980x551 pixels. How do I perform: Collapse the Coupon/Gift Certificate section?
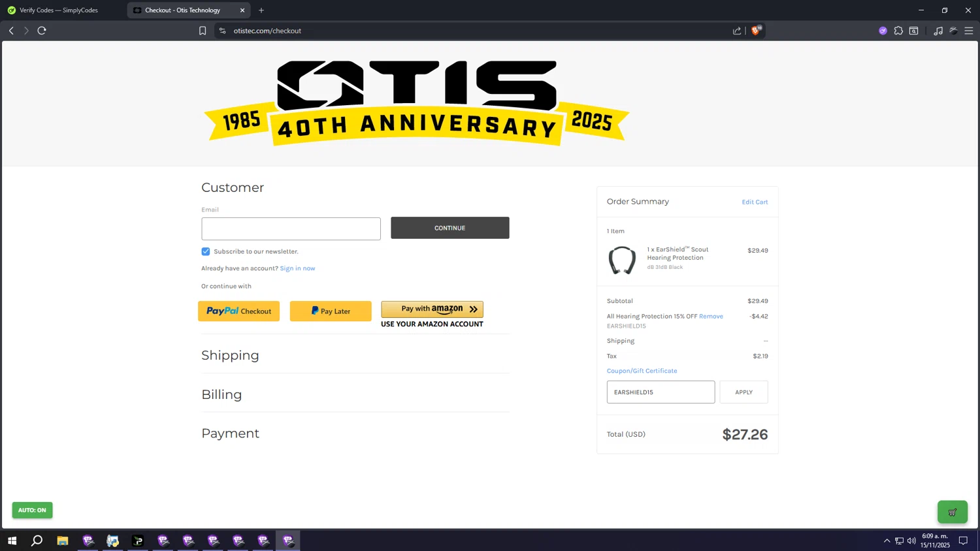pyautogui.click(x=642, y=371)
